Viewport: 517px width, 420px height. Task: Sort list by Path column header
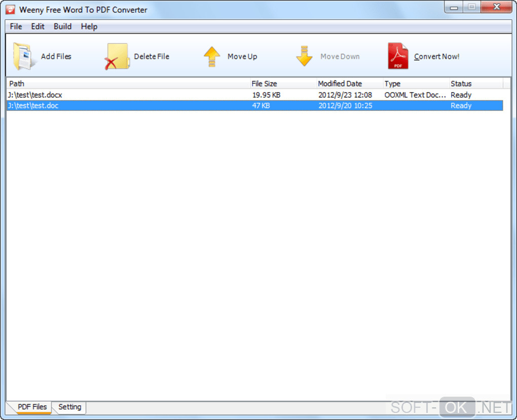coord(128,84)
